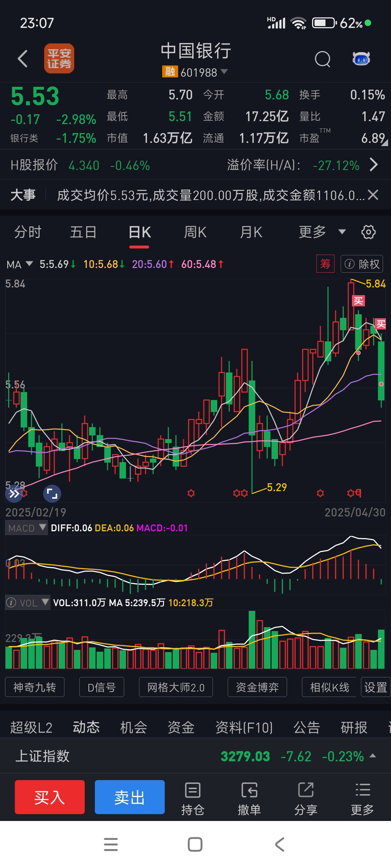This screenshot has height=868, width=391.
Task: Tap the blue 卖出 button
Action: [x=130, y=797]
